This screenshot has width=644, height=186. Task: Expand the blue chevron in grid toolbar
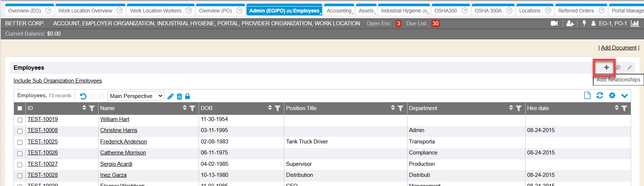coord(624,96)
